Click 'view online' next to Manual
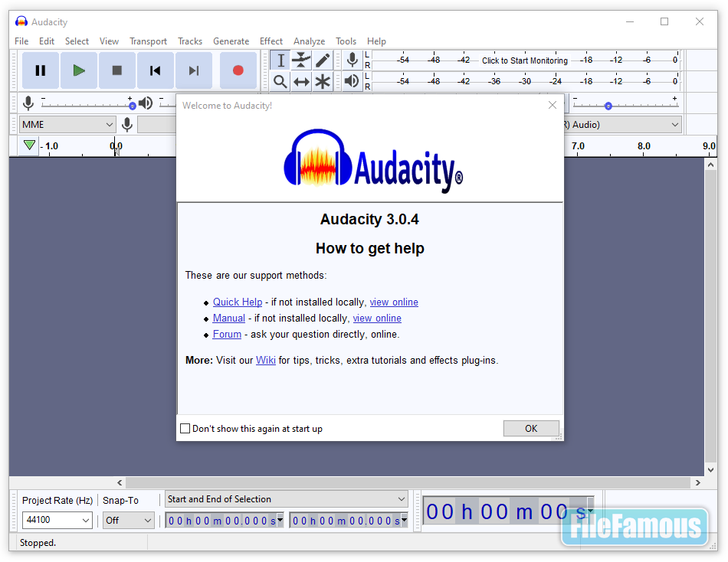 [377, 319]
